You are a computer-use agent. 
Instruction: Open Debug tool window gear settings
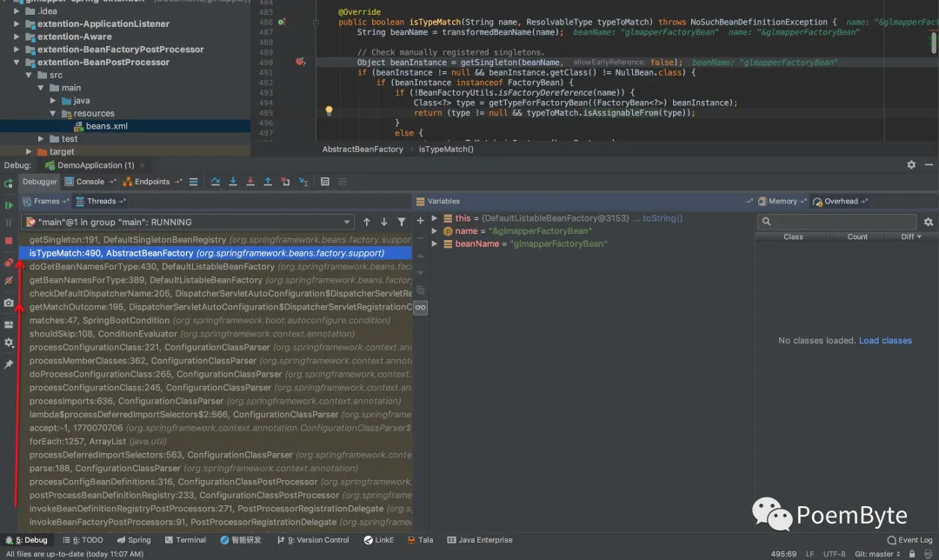tap(911, 164)
